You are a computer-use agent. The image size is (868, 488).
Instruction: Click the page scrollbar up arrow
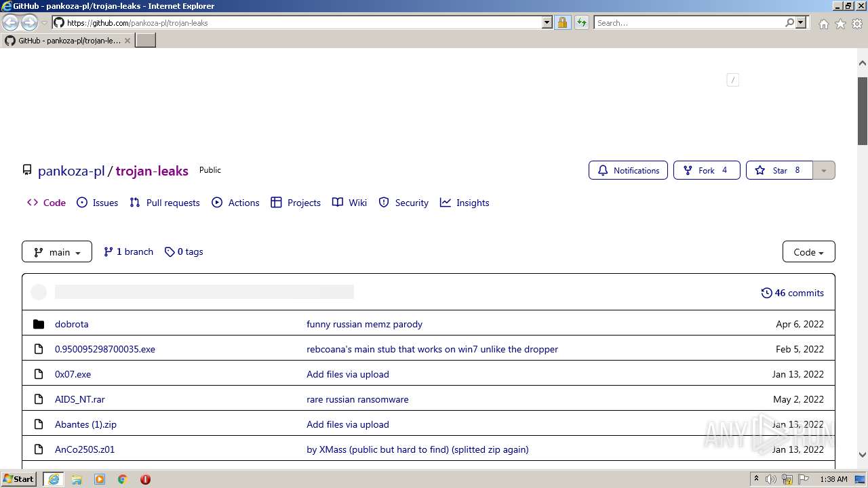[x=863, y=63]
